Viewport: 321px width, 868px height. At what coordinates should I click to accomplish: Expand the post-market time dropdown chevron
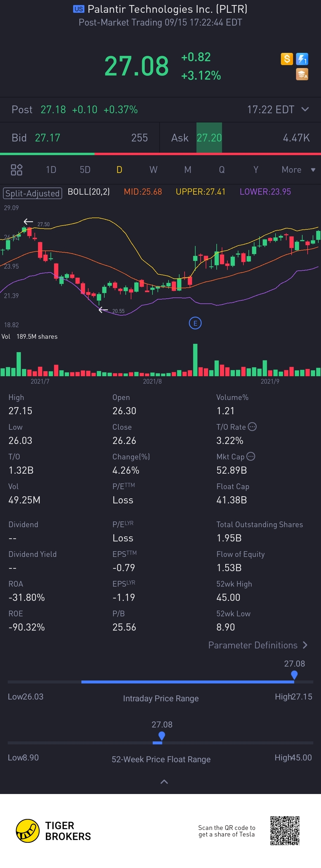click(305, 109)
